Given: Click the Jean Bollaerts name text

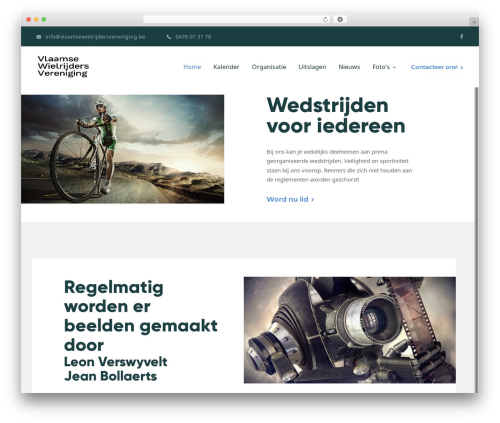Looking at the screenshot, I should click(110, 376).
